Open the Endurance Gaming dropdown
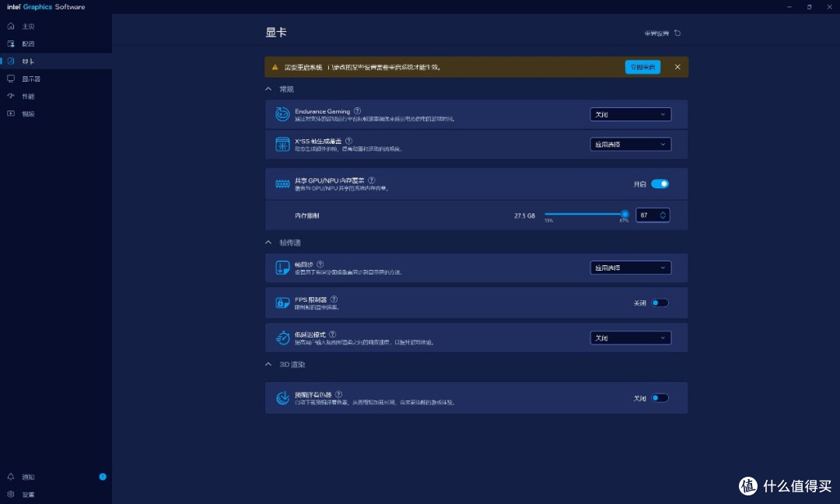This screenshot has width=840, height=504. click(631, 114)
